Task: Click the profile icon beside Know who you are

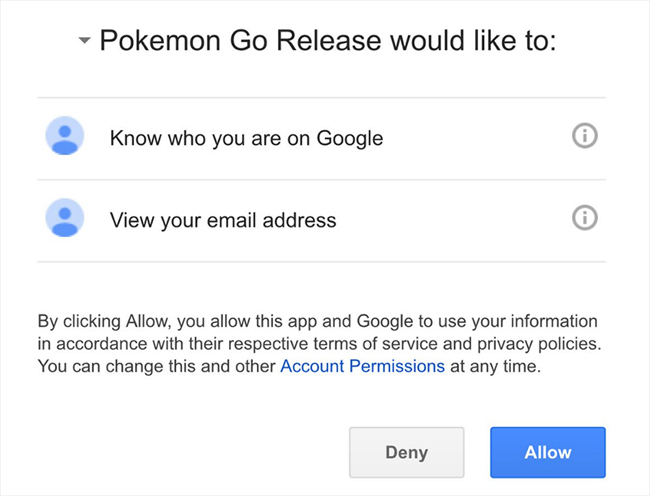Action: click(65, 137)
